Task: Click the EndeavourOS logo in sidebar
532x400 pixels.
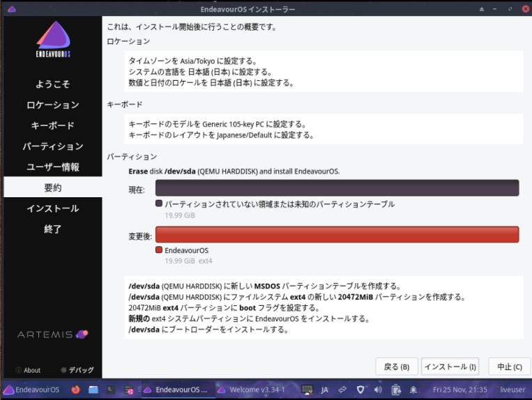Action: tap(53, 39)
